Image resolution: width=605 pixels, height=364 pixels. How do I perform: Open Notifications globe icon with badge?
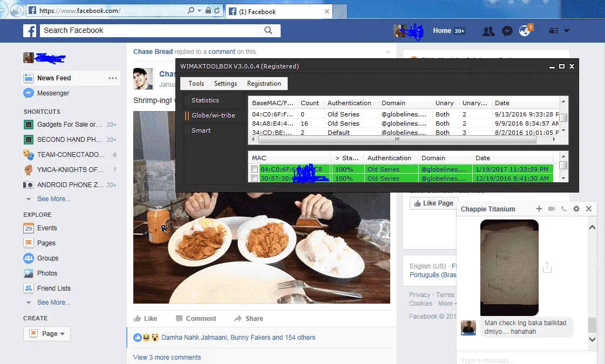click(525, 30)
